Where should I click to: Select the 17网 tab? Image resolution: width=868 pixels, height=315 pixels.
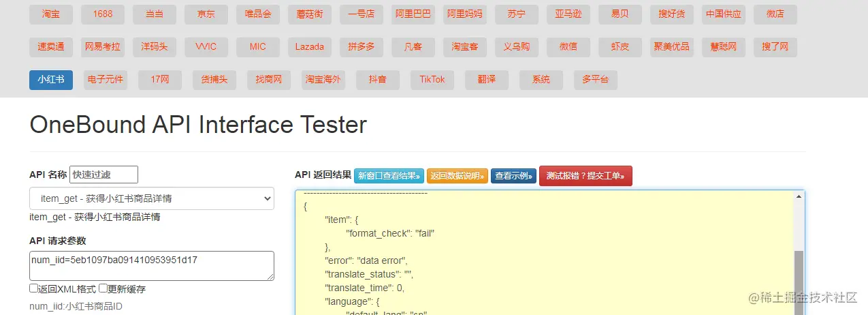point(160,80)
